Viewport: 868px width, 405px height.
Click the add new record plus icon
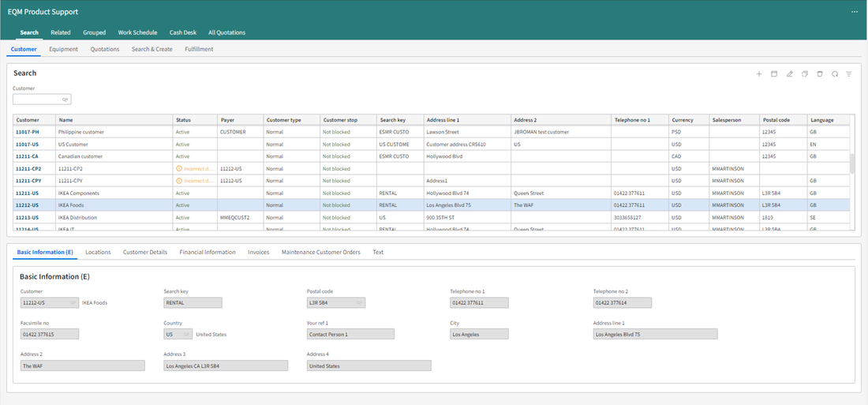759,74
